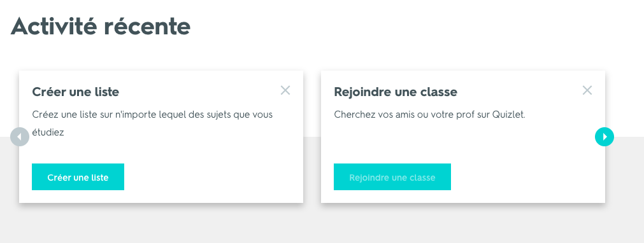Click the triangle inside the teal next circle

coord(605,137)
